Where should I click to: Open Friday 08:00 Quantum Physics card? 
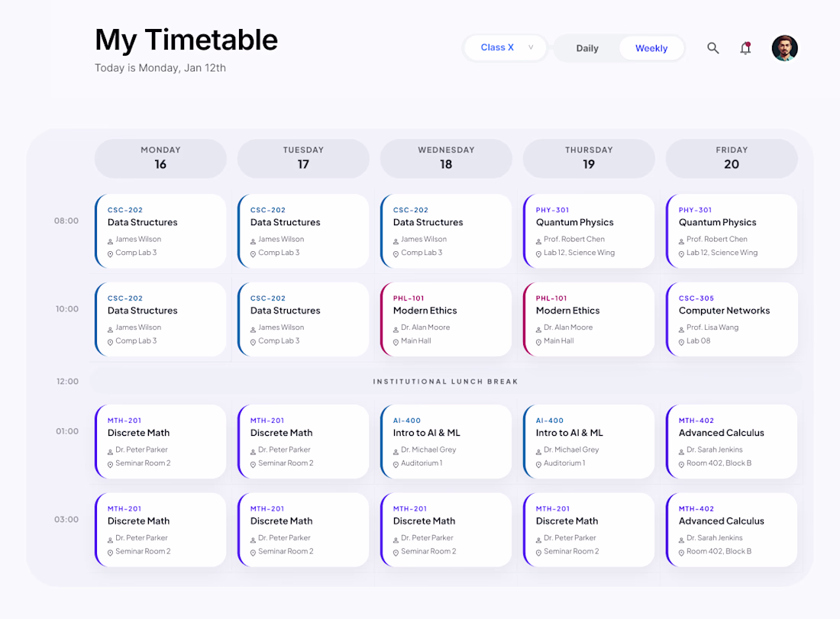tap(732, 231)
